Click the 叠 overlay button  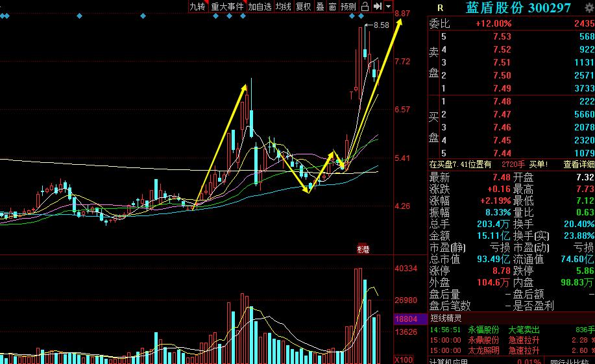[x=321, y=6]
